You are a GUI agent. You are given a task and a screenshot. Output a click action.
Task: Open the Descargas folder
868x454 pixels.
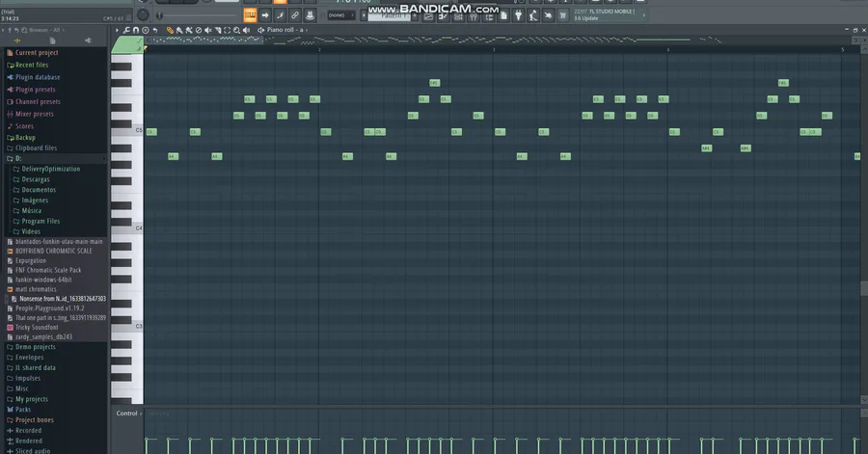click(36, 179)
